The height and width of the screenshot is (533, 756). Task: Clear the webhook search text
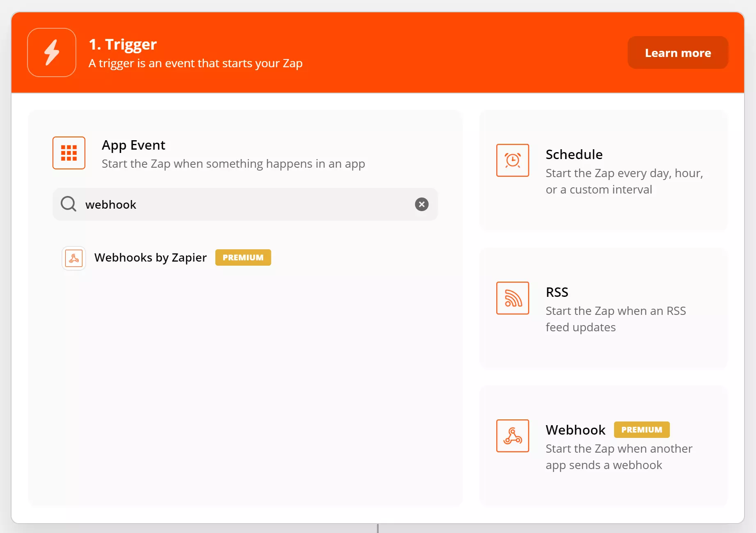click(422, 204)
